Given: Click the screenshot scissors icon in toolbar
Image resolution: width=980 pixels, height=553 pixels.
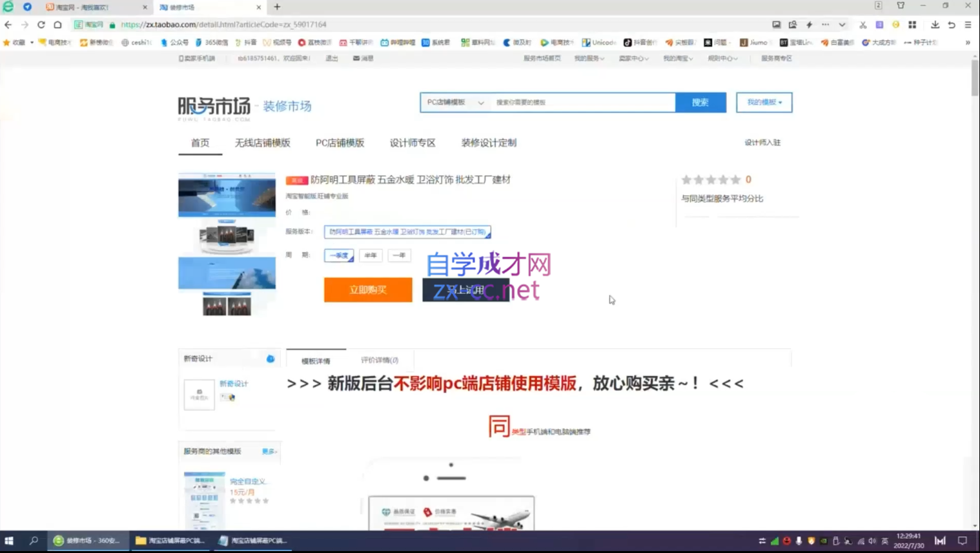Looking at the screenshot, I should (863, 25).
